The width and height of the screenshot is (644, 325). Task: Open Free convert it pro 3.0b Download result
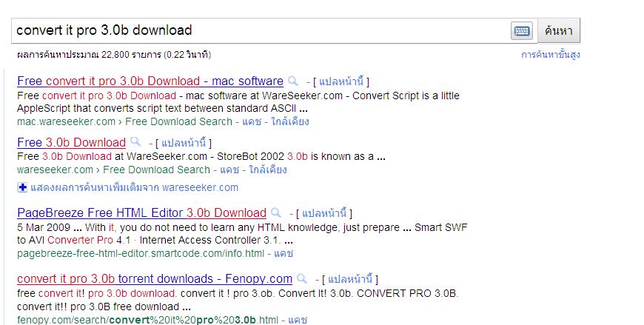click(x=150, y=81)
